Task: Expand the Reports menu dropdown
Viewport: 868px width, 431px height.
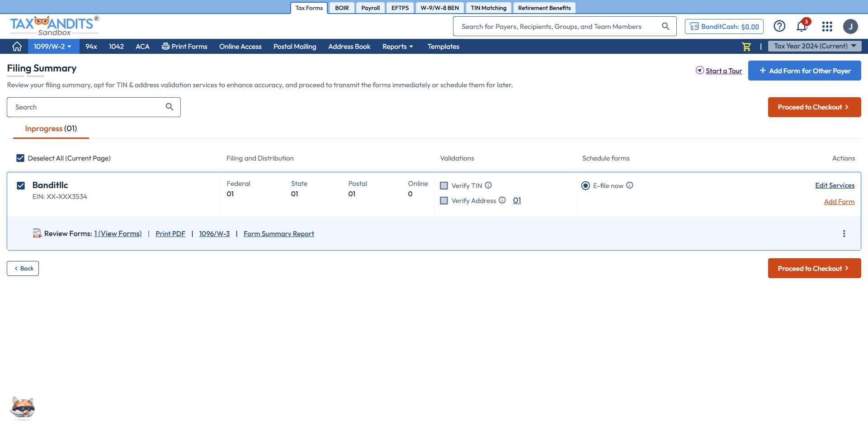Action: click(x=397, y=47)
